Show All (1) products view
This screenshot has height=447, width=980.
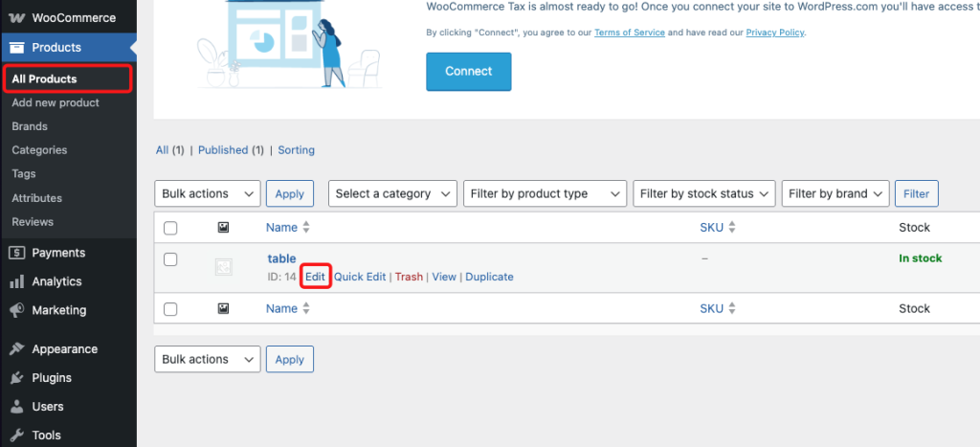click(x=170, y=150)
